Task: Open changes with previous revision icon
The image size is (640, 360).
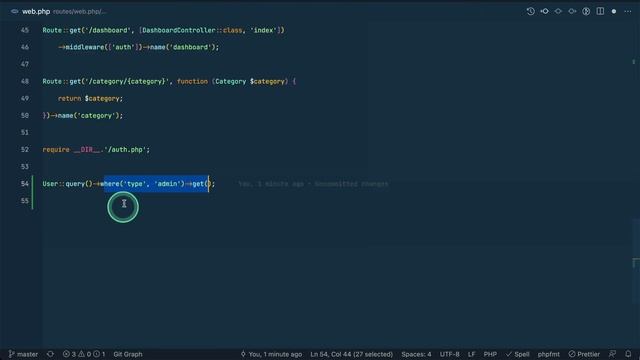Action: click(x=544, y=11)
